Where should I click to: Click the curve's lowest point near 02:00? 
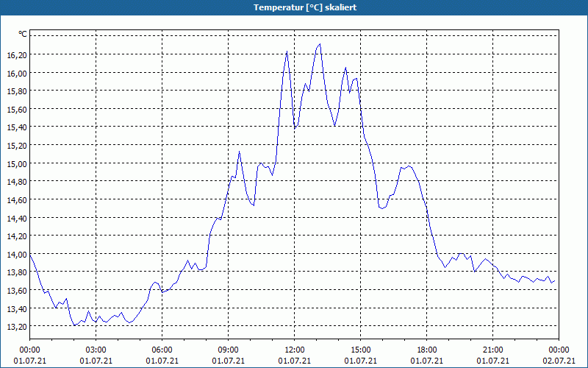[x=75, y=325]
